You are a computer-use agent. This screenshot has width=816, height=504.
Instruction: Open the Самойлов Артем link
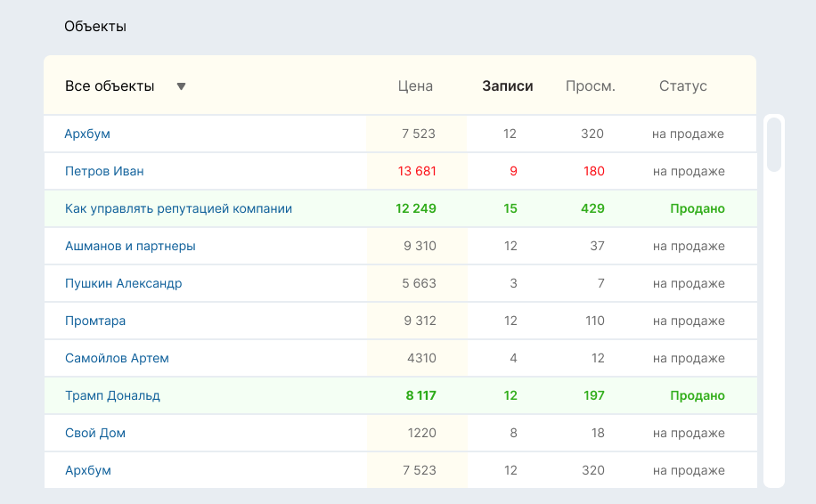click(x=117, y=358)
